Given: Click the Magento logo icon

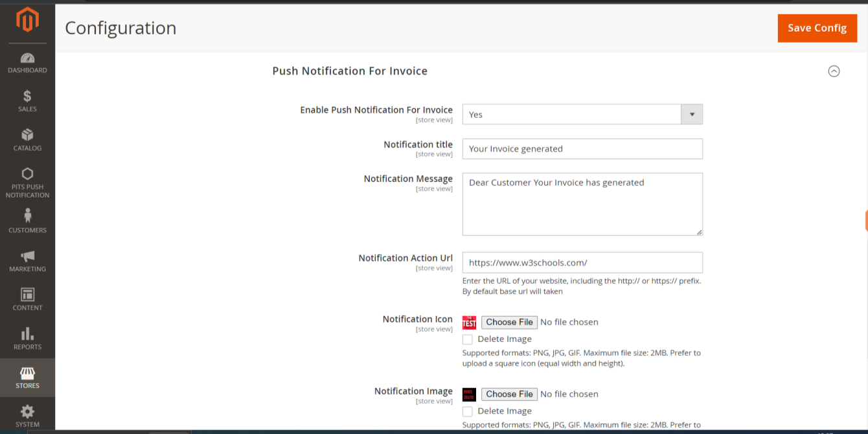Looking at the screenshot, I should coord(27,21).
